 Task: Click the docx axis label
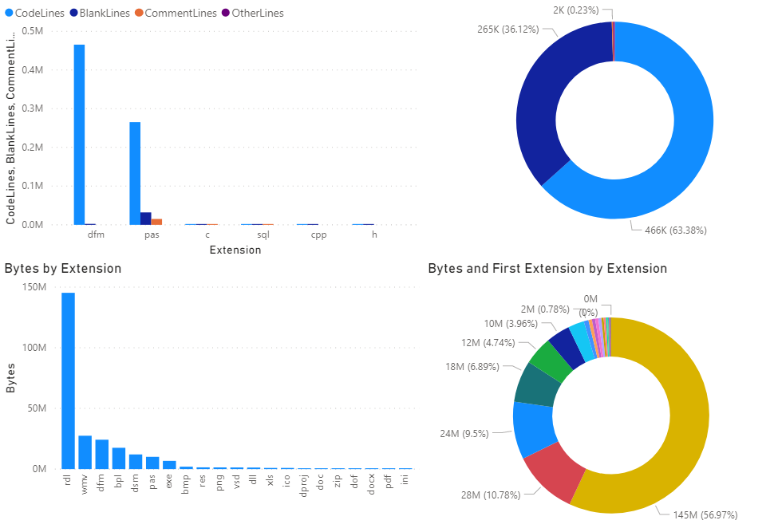pos(371,484)
